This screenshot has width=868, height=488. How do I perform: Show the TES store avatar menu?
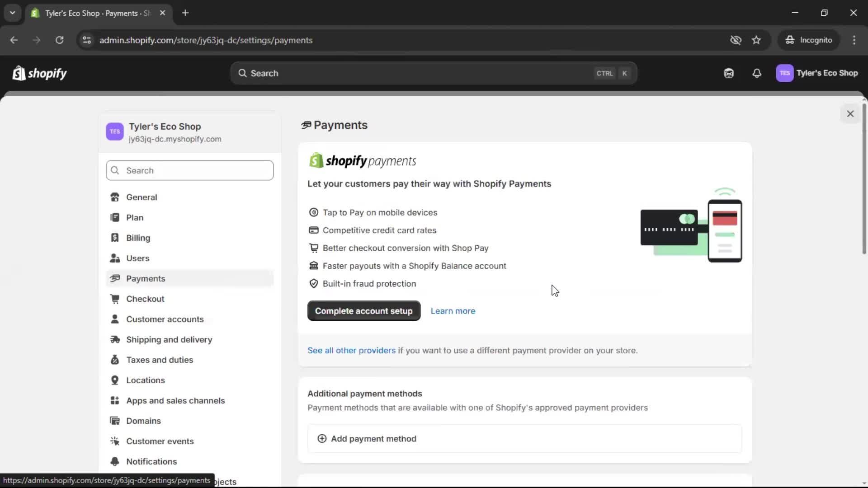[785, 73]
